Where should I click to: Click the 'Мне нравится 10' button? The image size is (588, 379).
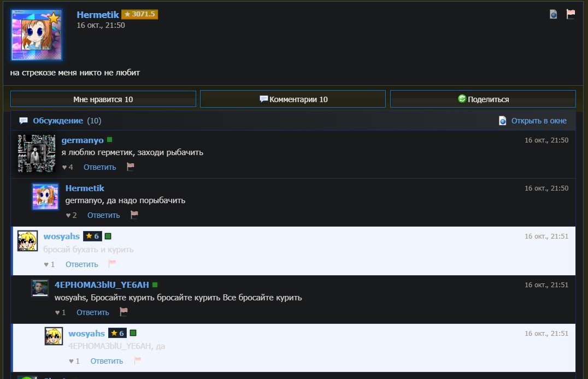[x=103, y=99]
